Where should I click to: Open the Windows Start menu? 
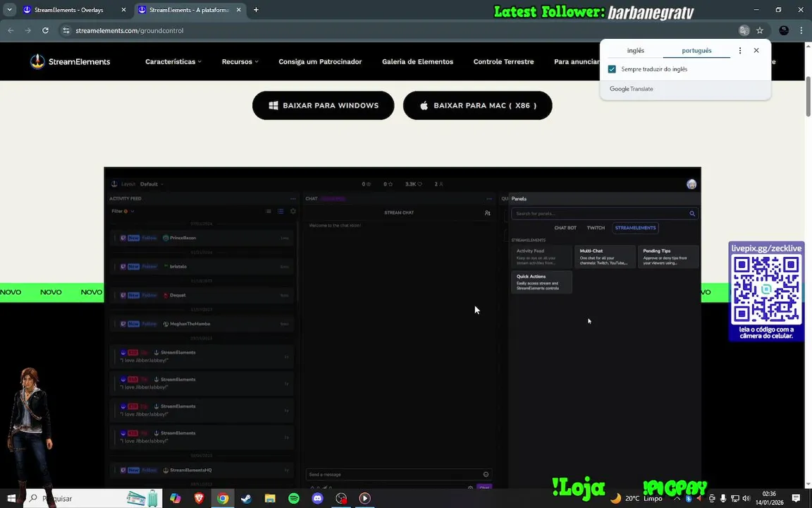click(11, 498)
